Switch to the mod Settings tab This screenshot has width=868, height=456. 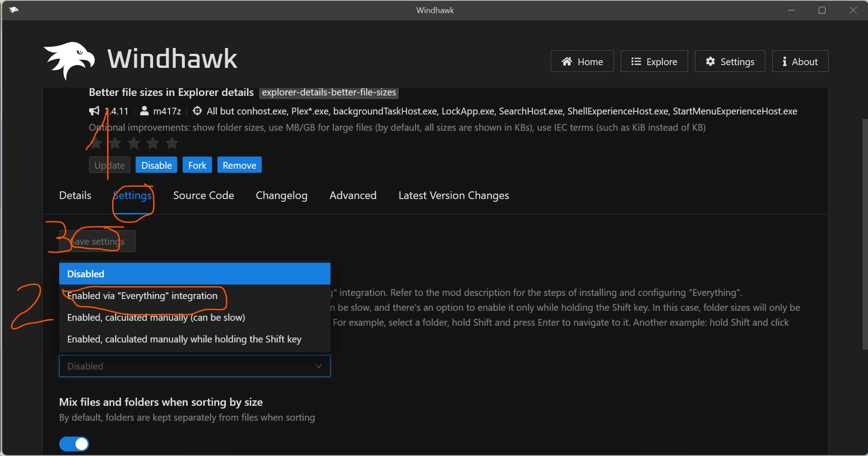[132, 195]
